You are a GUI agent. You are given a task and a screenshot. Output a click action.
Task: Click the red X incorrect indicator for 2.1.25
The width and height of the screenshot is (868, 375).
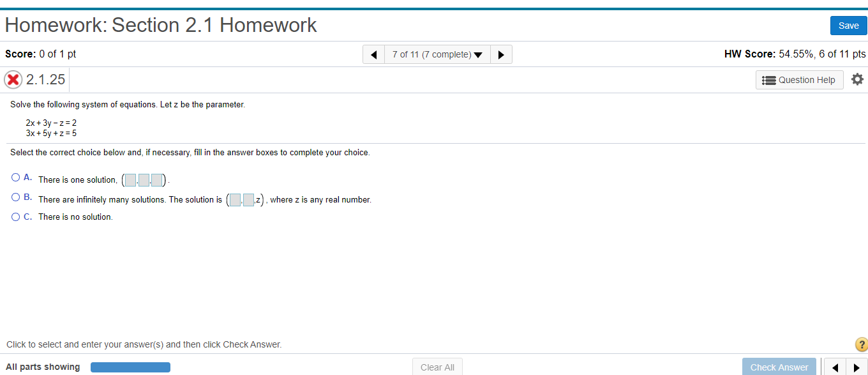click(13, 80)
